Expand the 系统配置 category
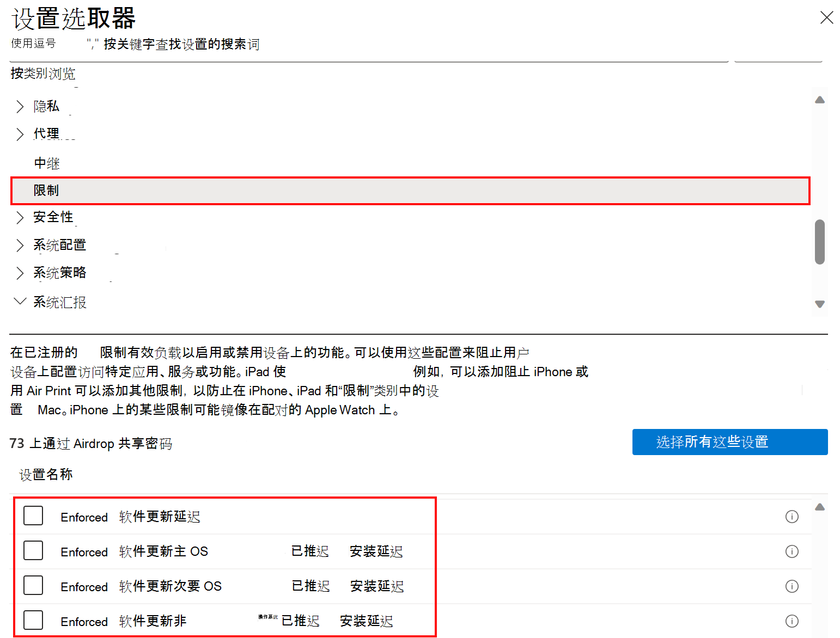Viewport: 840px width, 638px height. (20, 245)
